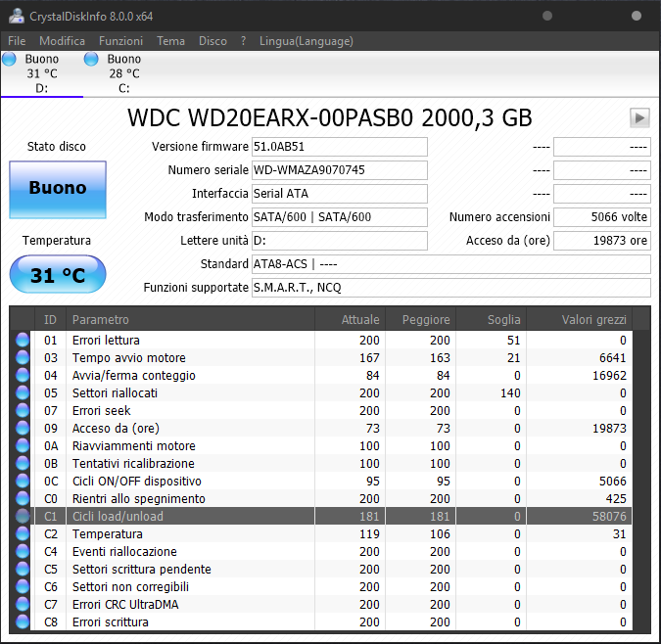Click the Parametro column header

pyautogui.click(x=190, y=319)
